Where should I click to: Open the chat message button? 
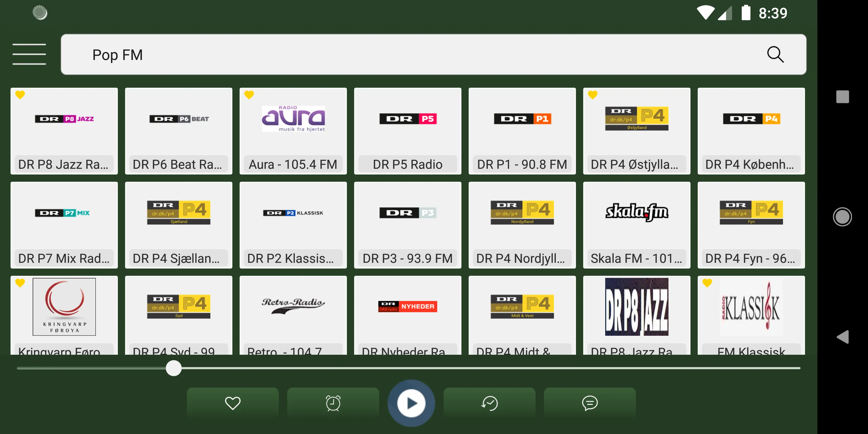590,403
